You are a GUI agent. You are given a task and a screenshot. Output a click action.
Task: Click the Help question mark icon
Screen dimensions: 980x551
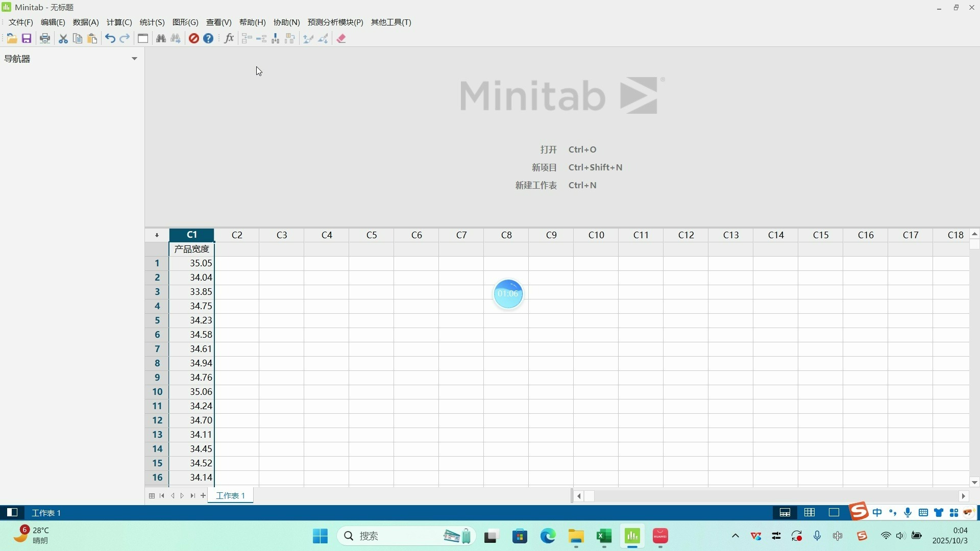tap(208, 38)
